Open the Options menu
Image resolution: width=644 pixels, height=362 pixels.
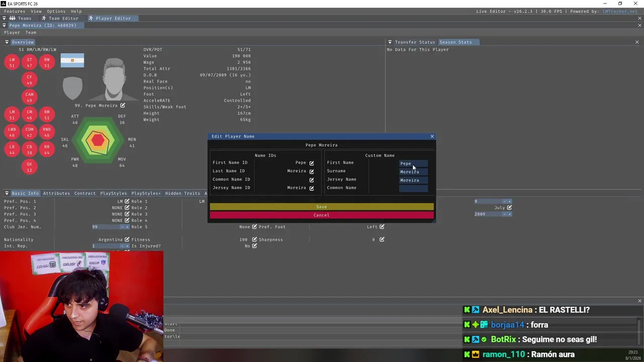[56, 11]
